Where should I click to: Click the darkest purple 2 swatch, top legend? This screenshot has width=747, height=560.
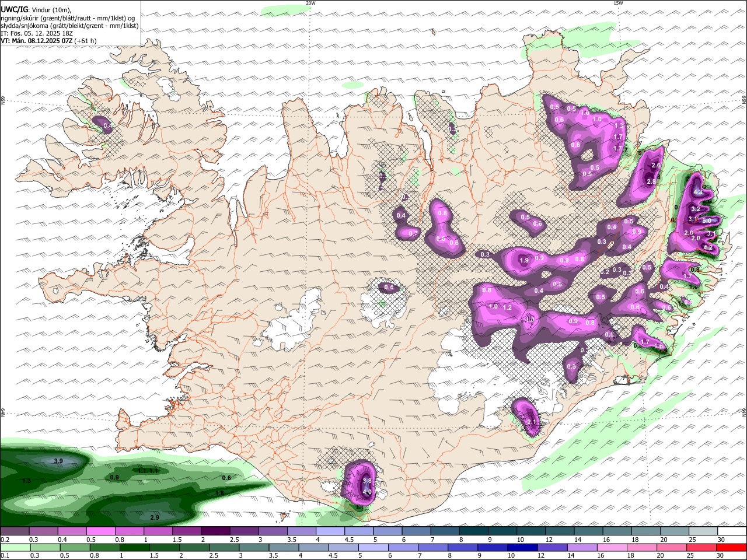pos(215,531)
